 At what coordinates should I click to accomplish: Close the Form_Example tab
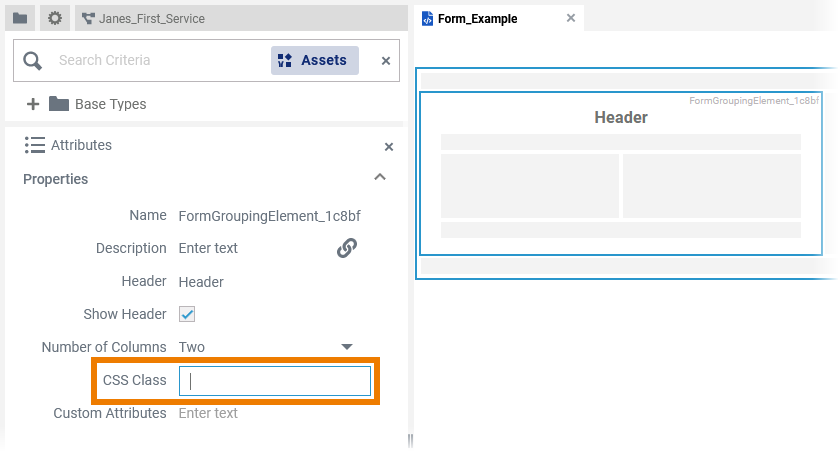(x=571, y=18)
